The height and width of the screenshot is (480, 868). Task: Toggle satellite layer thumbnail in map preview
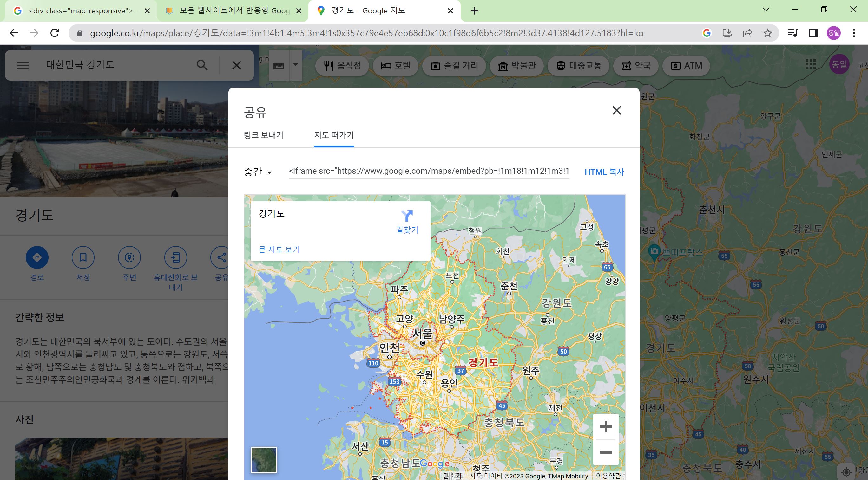click(x=264, y=460)
